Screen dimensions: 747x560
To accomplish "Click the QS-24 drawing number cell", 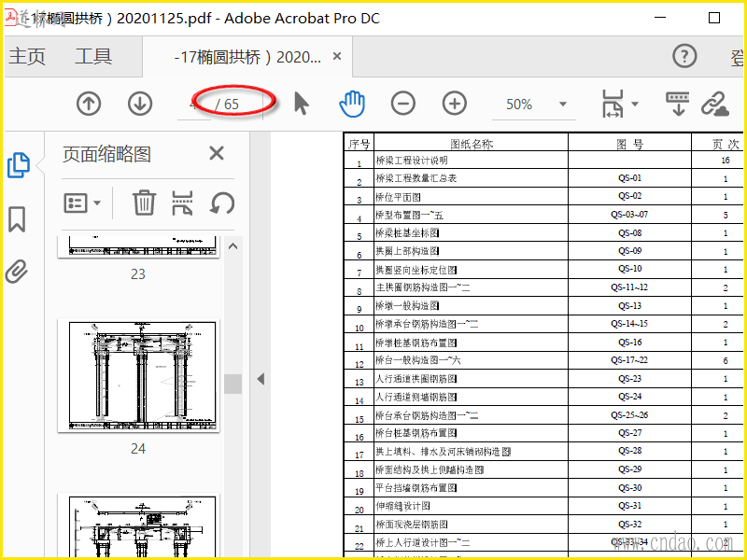I will coord(629,396).
